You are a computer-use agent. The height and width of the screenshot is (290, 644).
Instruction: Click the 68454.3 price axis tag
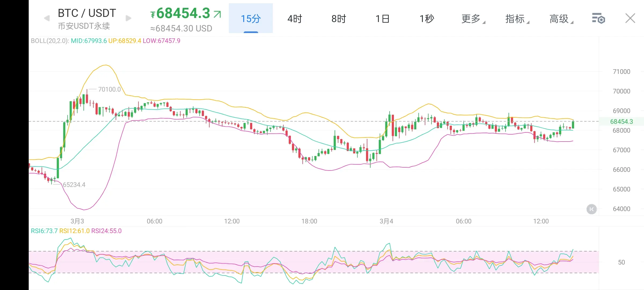pyautogui.click(x=621, y=121)
